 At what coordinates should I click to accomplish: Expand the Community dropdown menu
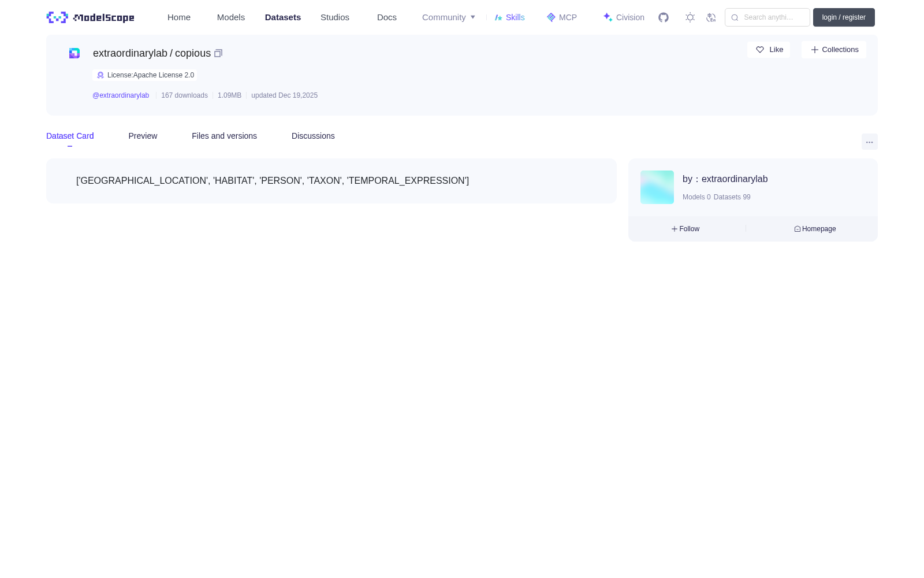click(x=449, y=17)
